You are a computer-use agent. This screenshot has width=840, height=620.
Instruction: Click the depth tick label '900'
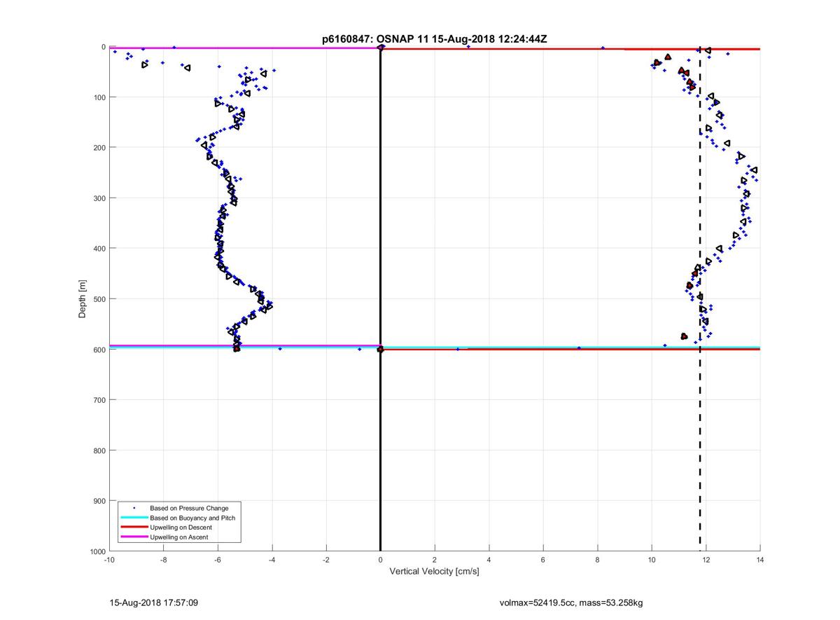click(x=99, y=501)
